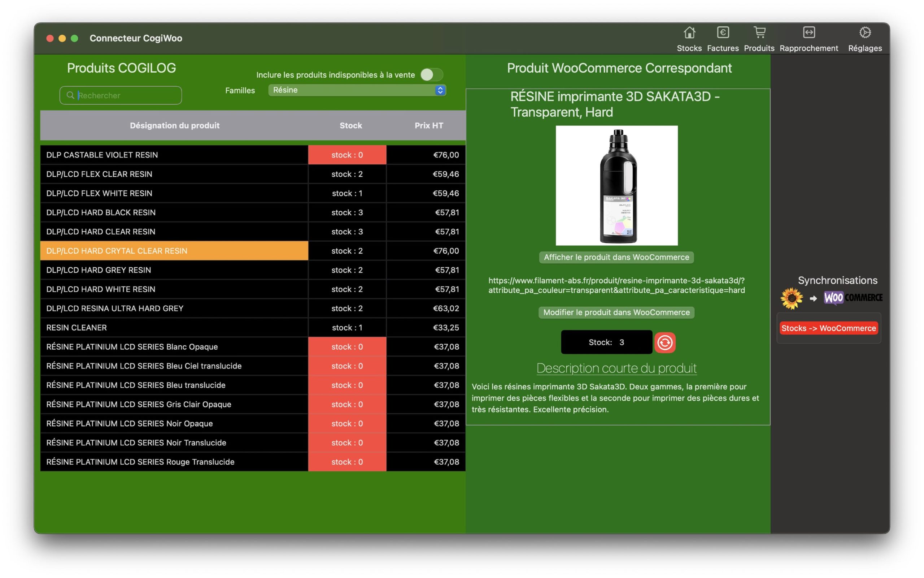
Task: Click the green zoom window button
Action: point(74,38)
